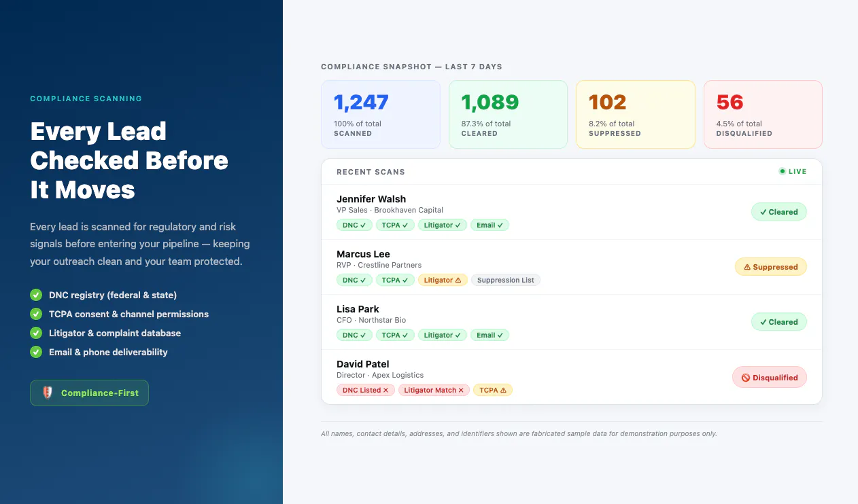Click the fabricated sample data disclaimer
The image size is (858, 504).
[519, 433]
